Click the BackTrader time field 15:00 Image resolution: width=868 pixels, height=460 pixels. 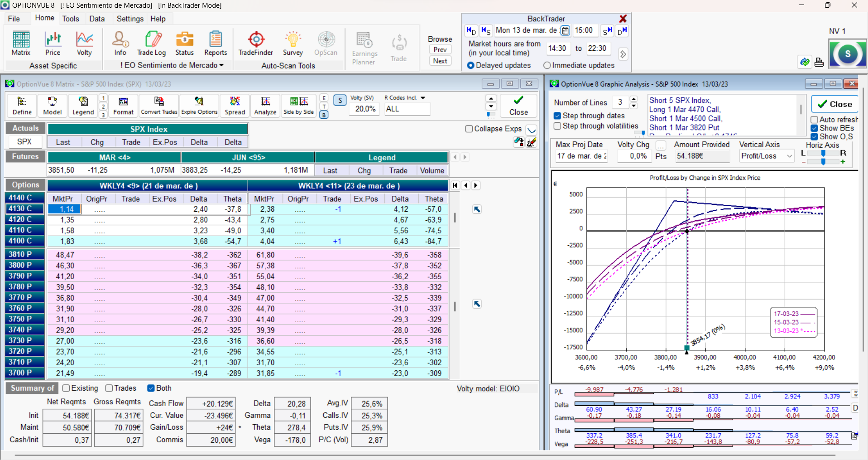[x=585, y=30]
